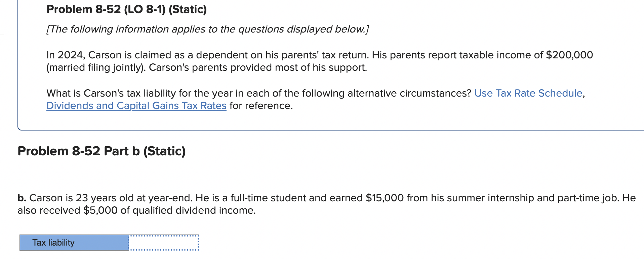
Task: Click the question sentence asking Carson's tax liability
Action: pos(259,93)
